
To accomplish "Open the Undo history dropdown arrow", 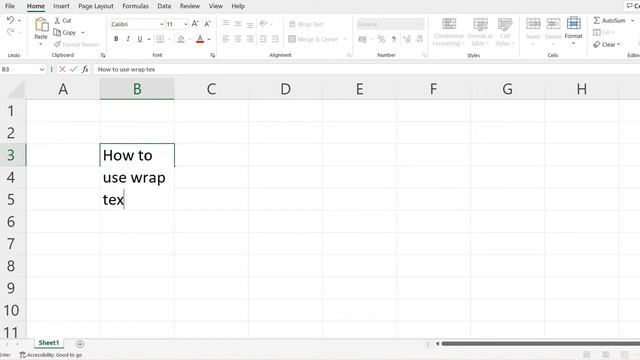I will 19,20.
